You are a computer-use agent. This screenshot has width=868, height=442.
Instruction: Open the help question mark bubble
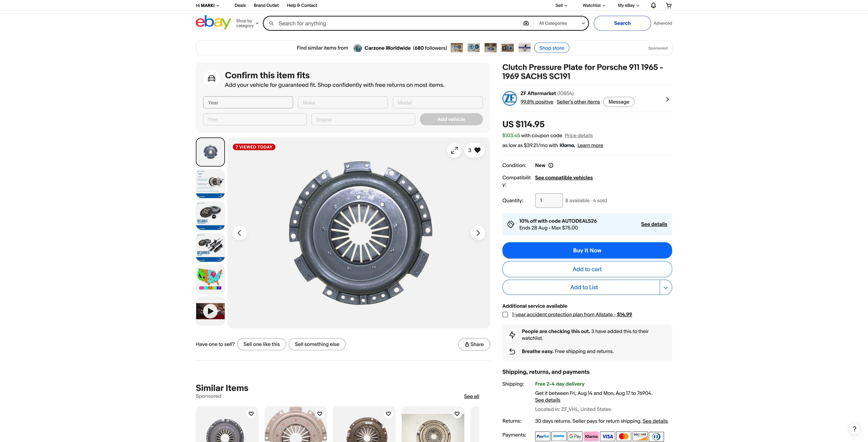click(854, 429)
